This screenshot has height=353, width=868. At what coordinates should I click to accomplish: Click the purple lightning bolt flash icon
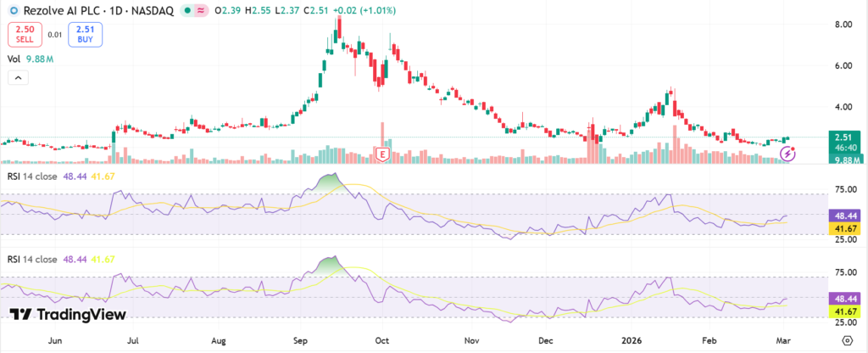click(x=789, y=154)
